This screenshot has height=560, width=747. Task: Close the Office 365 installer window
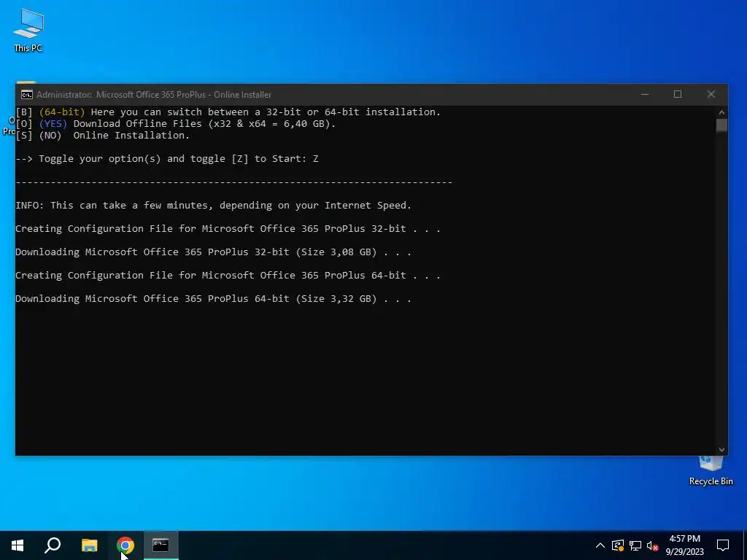[711, 94]
